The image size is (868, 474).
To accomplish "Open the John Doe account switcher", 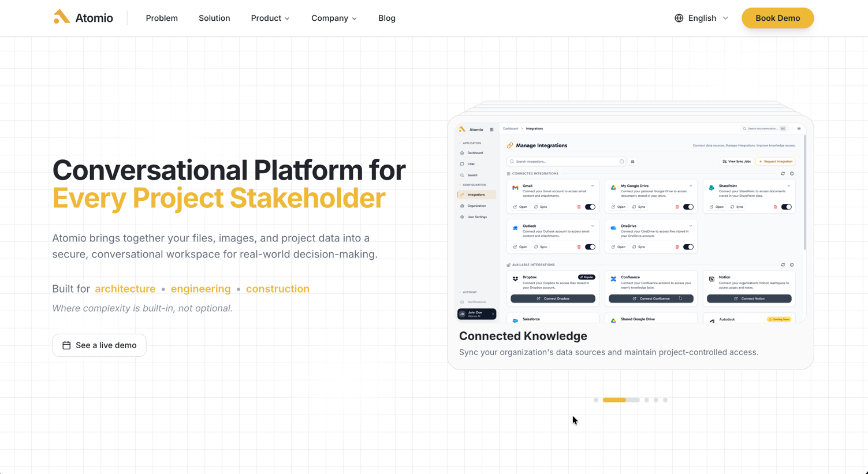I will (x=476, y=314).
